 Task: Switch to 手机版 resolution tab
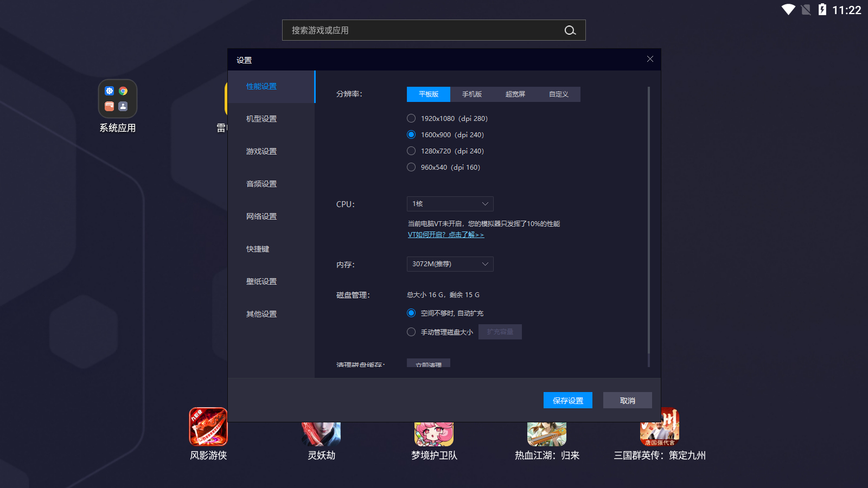pos(472,94)
